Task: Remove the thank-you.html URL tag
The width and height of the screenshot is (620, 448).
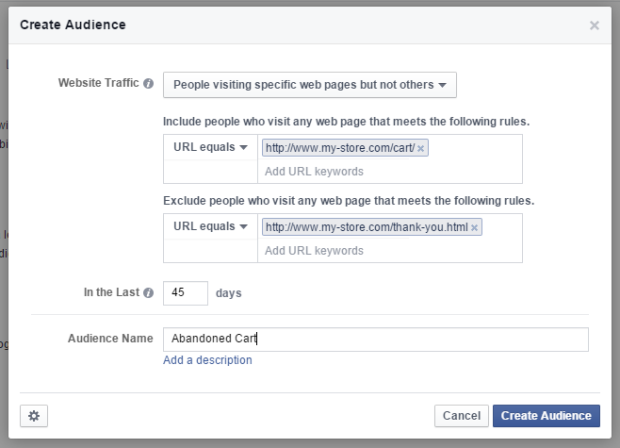Action: tap(474, 228)
